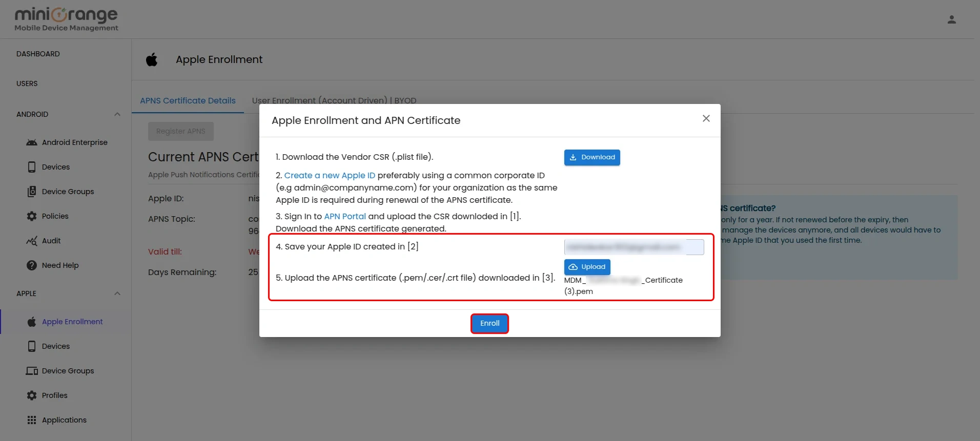The height and width of the screenshot is (441, 980).
Task: Click the Upload certificate button
Action: click(587, 267)
